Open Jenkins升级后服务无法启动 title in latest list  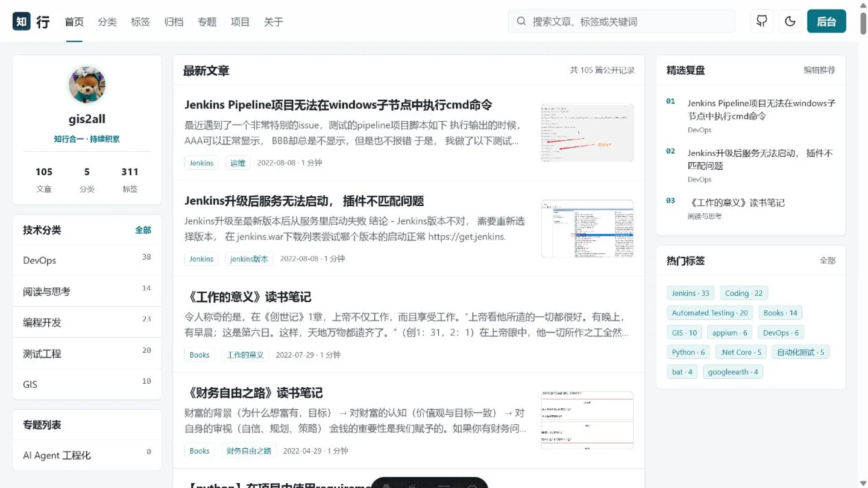304,201
